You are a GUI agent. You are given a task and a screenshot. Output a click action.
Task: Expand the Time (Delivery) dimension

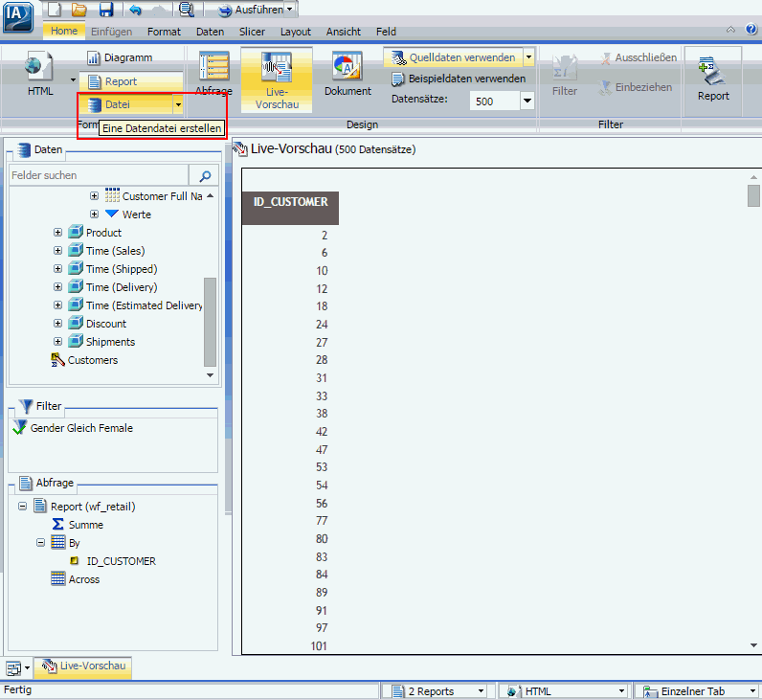pos(57,287)
